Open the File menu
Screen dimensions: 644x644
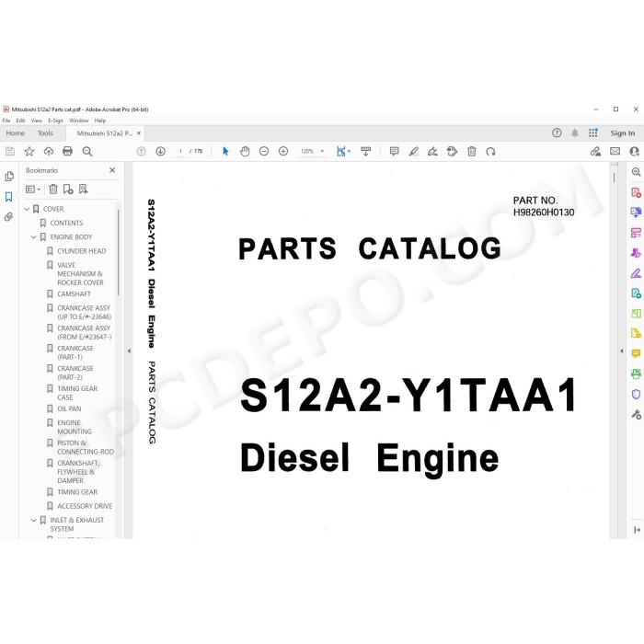click(x=6, y=121)
